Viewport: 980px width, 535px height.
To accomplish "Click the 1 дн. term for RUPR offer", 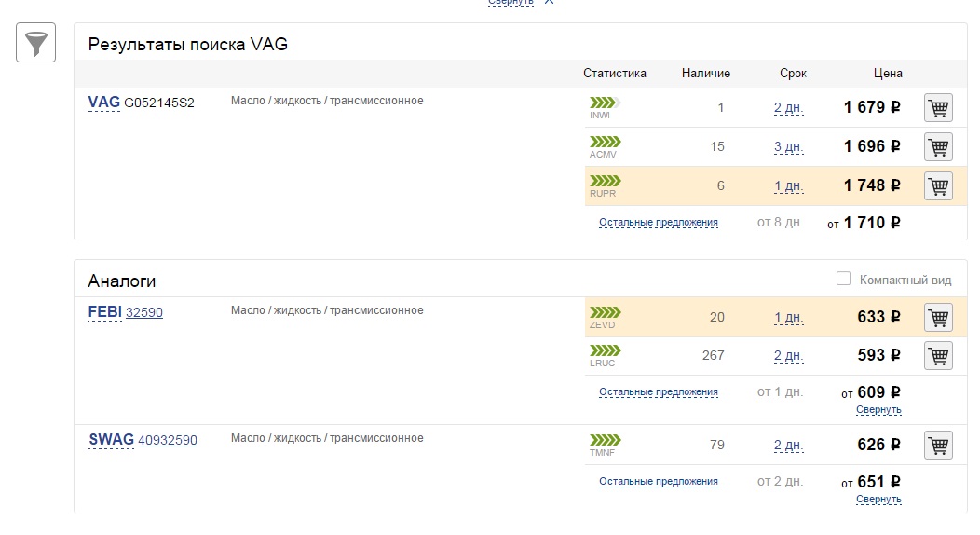I will [x=788, y=185].
